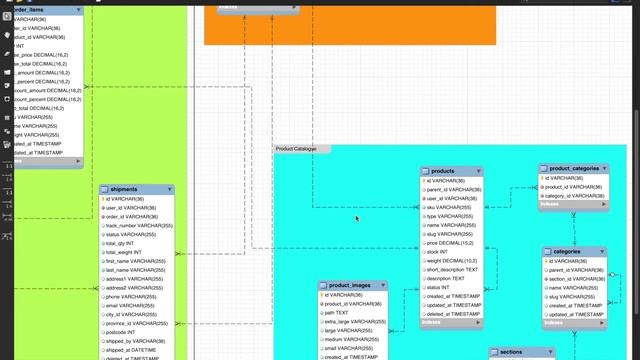The height and width of the screenshot is (360, 640).
Task: Select the products table title
Action: [443, 171]
